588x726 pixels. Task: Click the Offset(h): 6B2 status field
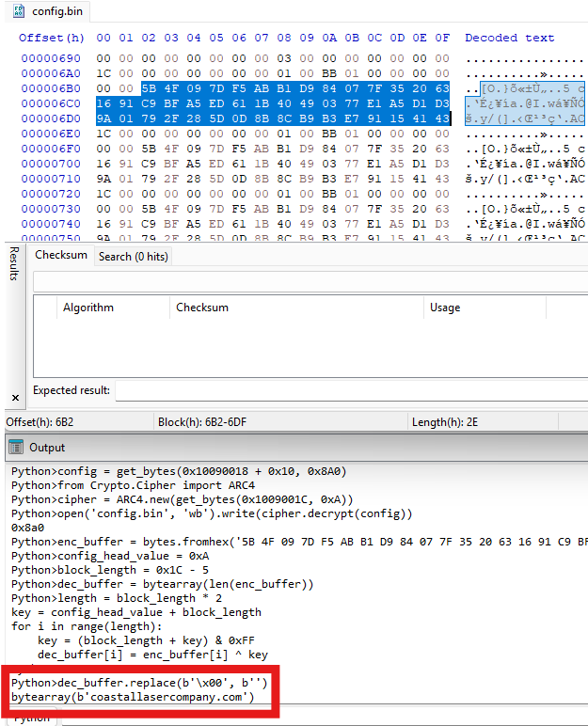(40, 422)
